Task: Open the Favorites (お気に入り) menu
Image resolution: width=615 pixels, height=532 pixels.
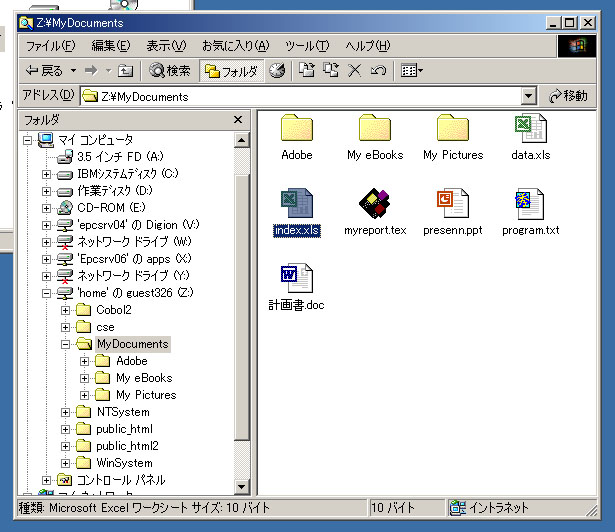Action: point(236,46)
